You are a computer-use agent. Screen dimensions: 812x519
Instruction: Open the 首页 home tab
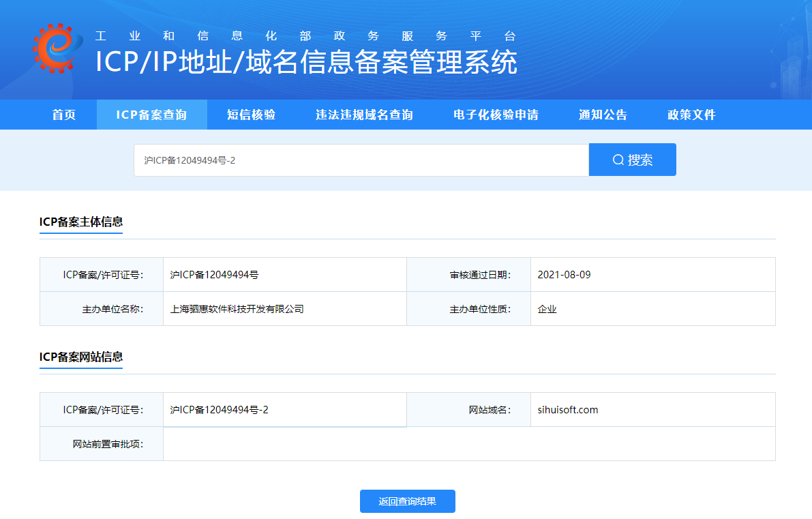[64, 115]
